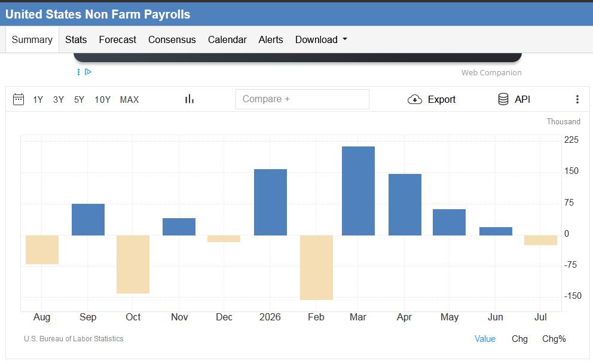Viewport: 593px width, 364px height.
Task: Click the Aug negative bar
Action: click(42, 249)
